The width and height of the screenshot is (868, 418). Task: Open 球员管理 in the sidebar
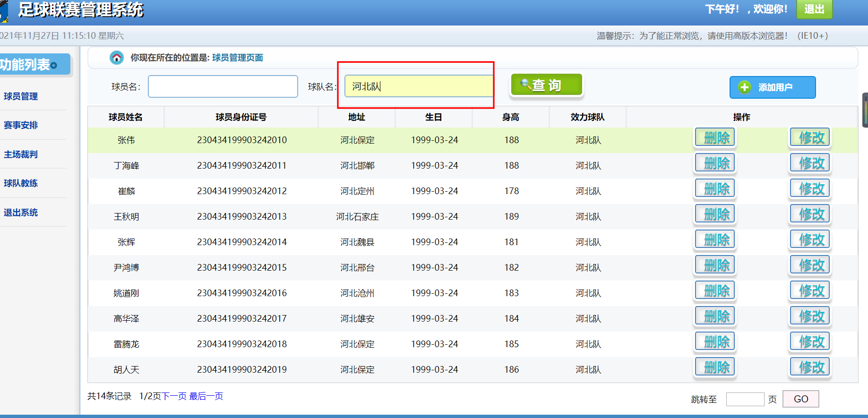(x=21, y=96)
